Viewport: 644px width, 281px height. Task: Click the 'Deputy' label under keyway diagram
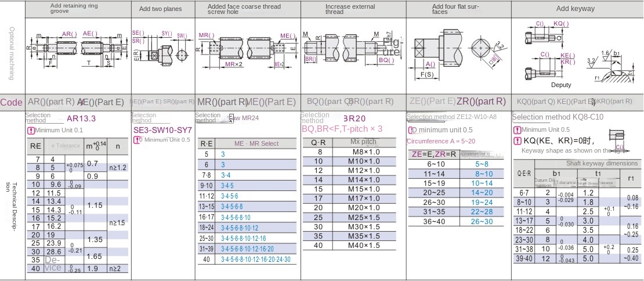[x=561, y=85]
